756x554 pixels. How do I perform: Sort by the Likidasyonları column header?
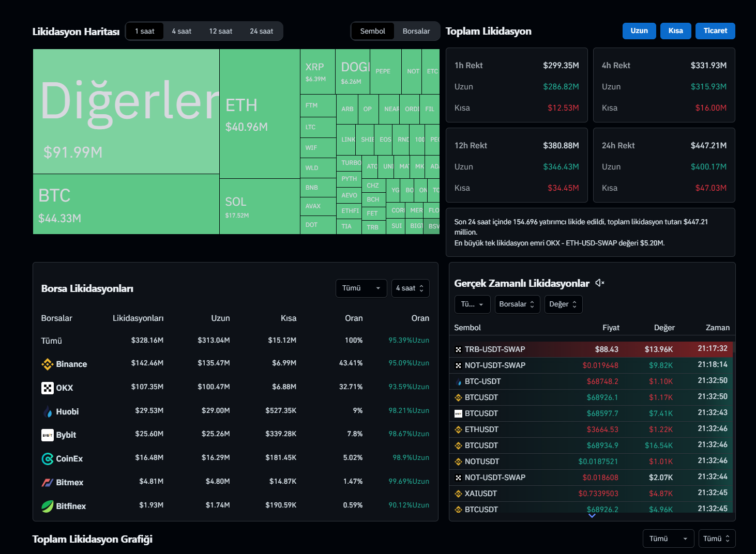click(x=138, y=318)
